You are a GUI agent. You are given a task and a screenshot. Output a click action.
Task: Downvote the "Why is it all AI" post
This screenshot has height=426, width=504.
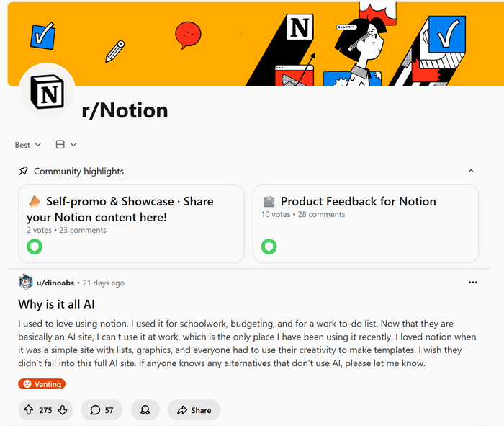(x=63, y=410)
